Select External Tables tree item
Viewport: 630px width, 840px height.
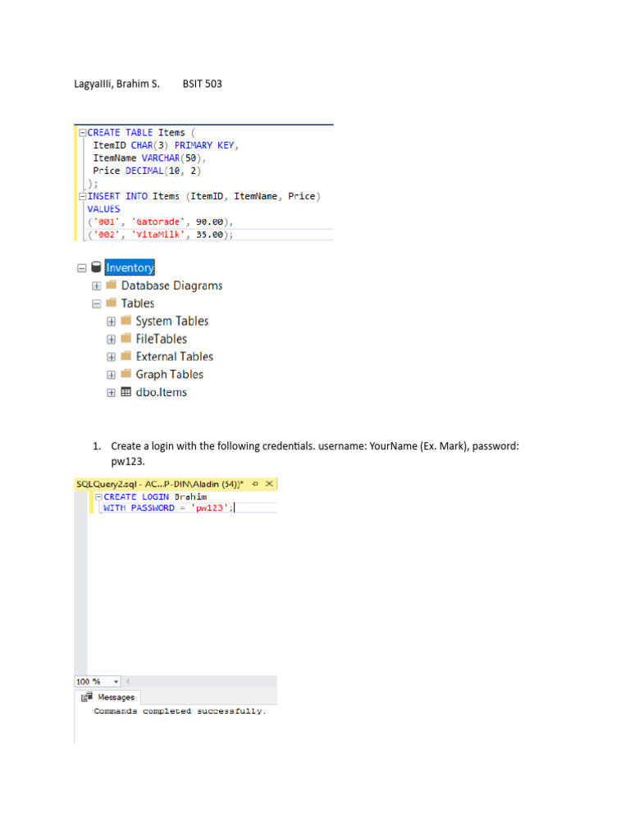[x=175, y=356]
